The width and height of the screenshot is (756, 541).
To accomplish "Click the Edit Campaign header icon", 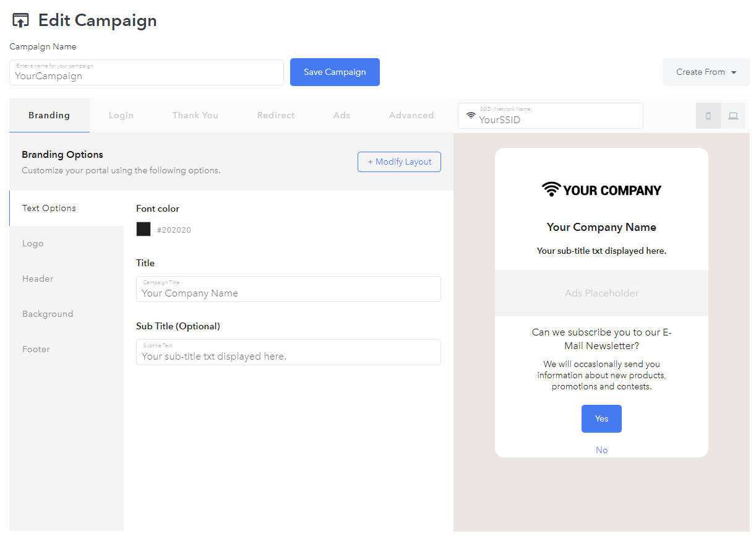I will tap(20, 20).
